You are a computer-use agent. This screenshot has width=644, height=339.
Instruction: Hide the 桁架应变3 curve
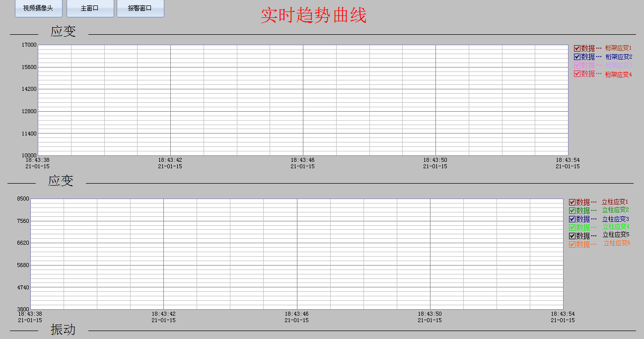[x=577, y=65]
